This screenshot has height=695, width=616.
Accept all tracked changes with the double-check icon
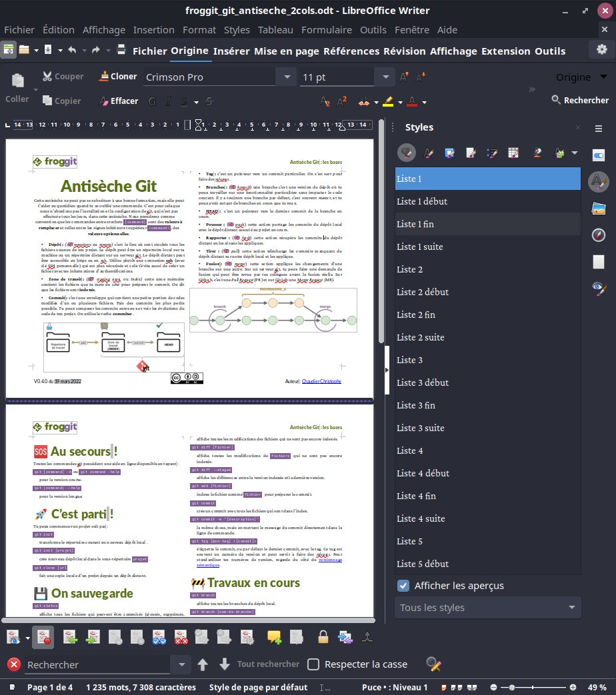(160, 637)
